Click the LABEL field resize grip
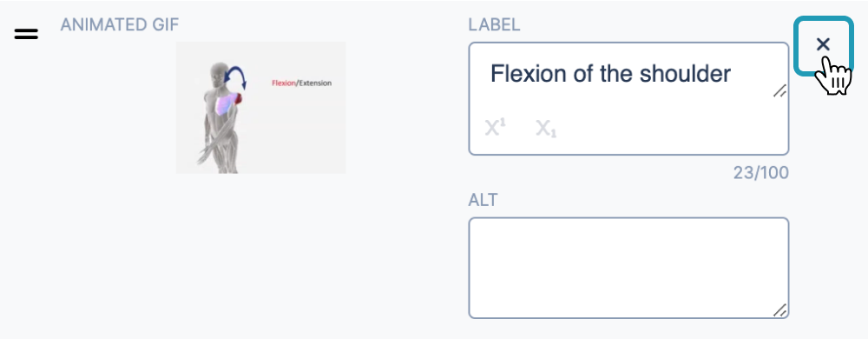 tap(779, 91)
